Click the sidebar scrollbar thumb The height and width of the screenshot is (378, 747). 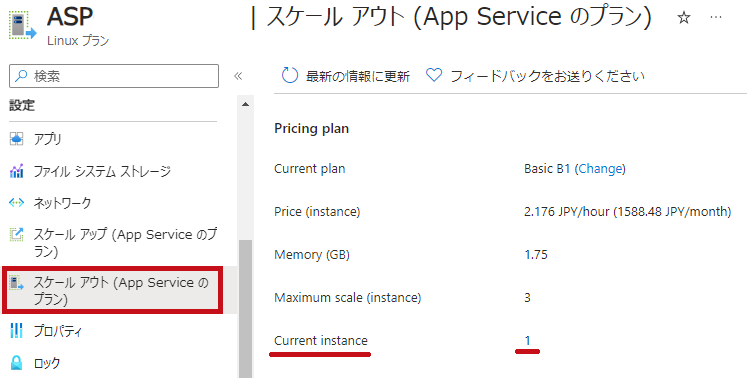pyautogui.click(x=245, y=309)
